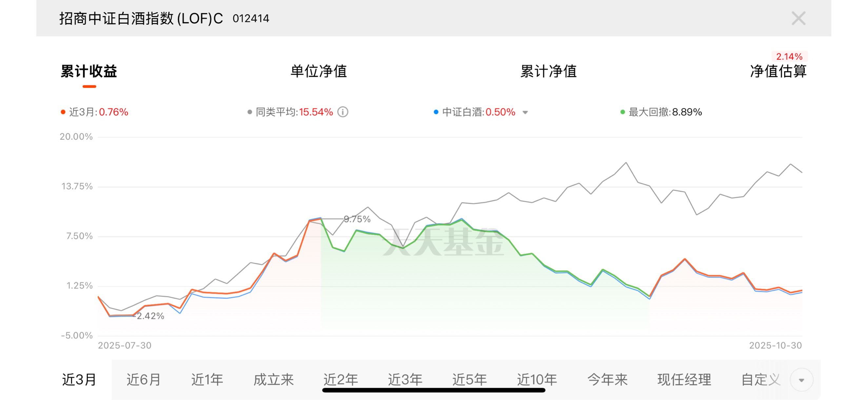Choose the 今年来 period option
The width and height of the screenshot is (868, 400).
coord(607,380)
